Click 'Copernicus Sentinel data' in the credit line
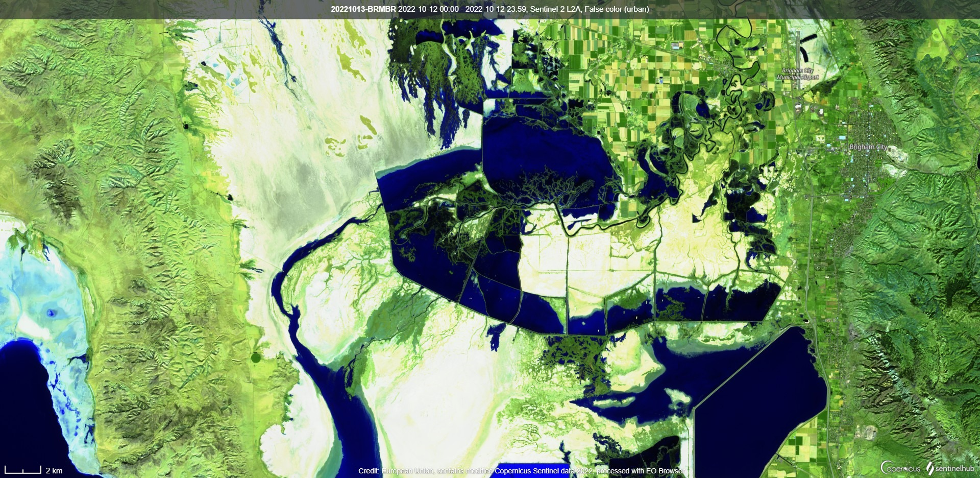Screen dimensions: 980x478 [x=535, y=471]
